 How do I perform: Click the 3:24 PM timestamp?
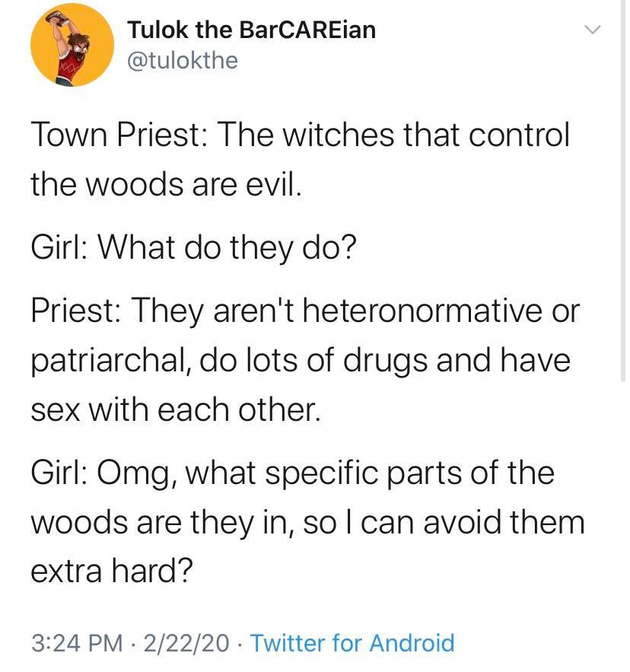(x=76, y=643)
